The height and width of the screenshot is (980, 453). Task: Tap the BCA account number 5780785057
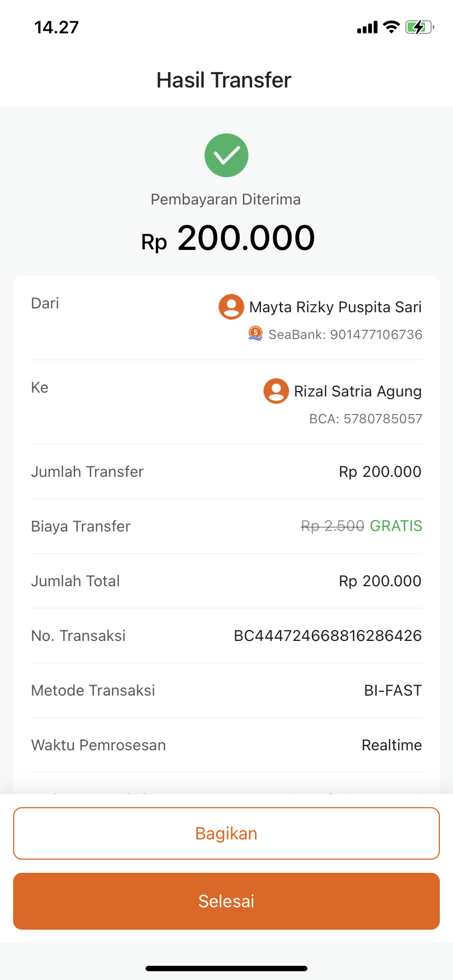[x=382, y=419]
